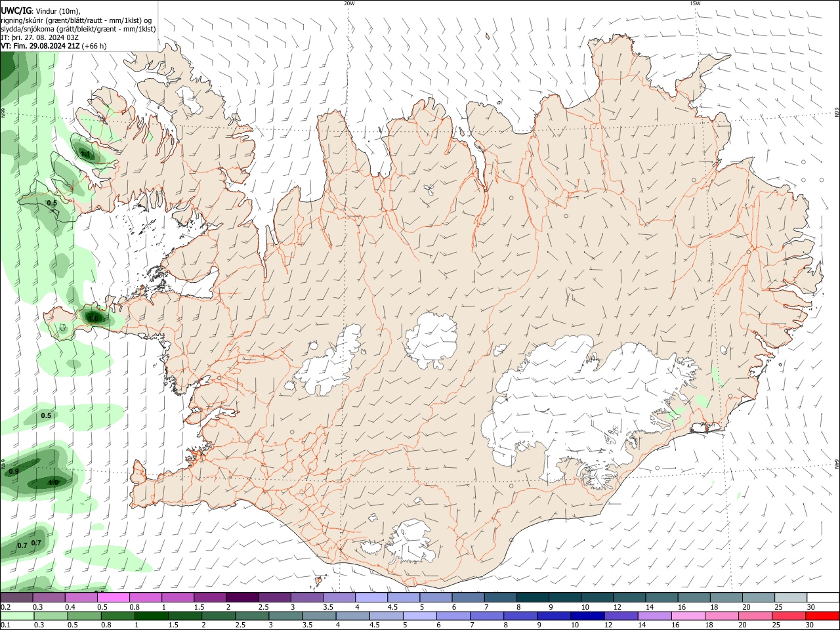
Task: Select the white 30 swatch in upper scale
Action: point(822,597)
